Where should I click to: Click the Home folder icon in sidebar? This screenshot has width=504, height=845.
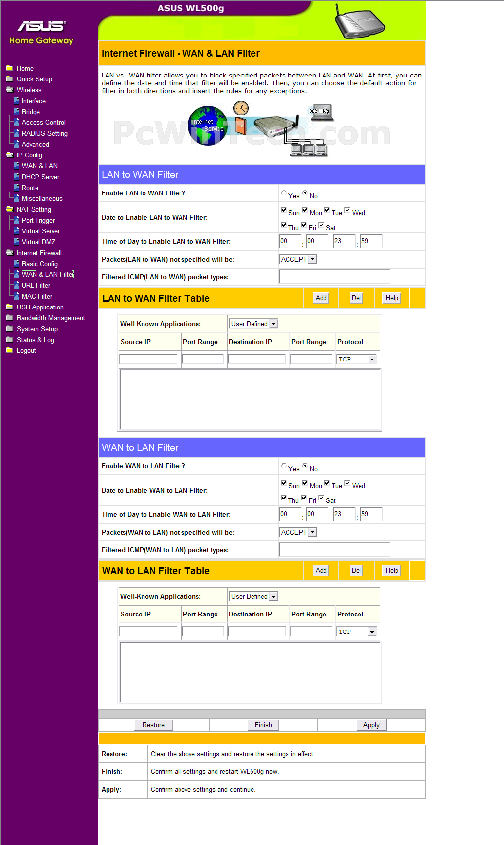point(9,68)
